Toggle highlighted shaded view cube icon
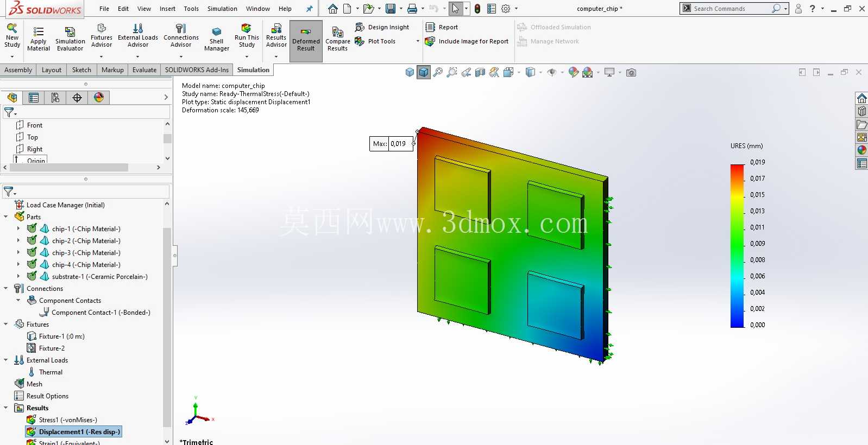868x445 pixels. tap(424, 73)
